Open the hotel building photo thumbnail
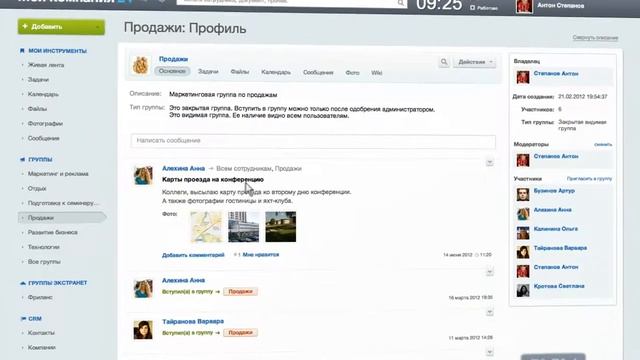Screen dimensions: 640x360 243,227
